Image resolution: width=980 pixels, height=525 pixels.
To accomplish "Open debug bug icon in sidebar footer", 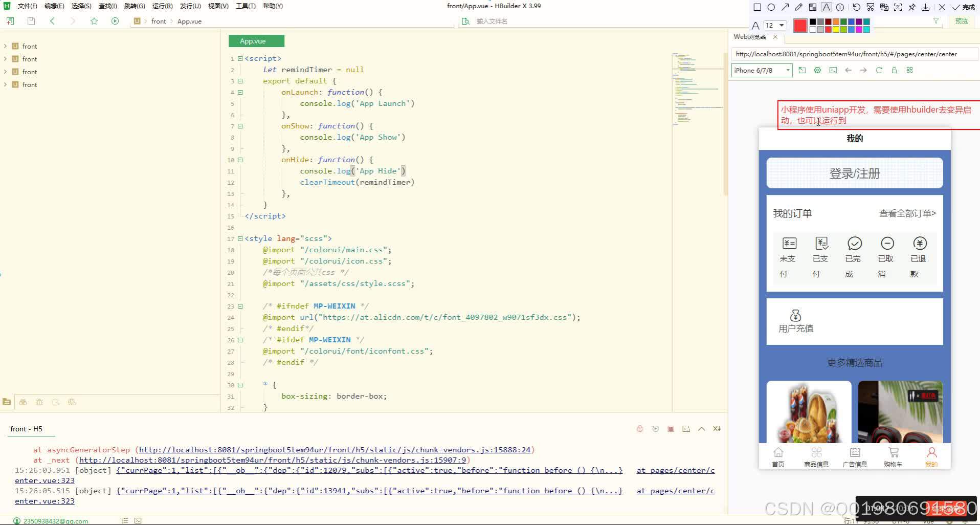I will 39,402.
